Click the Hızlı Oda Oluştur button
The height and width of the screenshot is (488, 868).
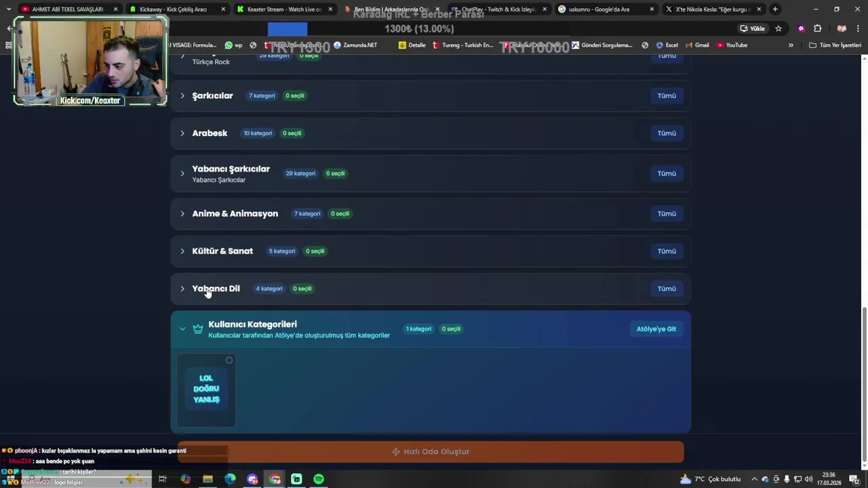coord(431,451)
